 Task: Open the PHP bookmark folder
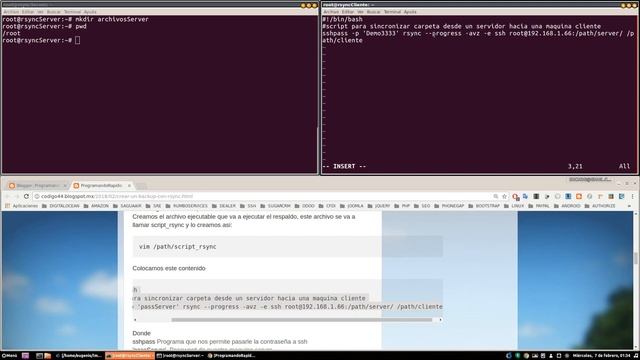pyautogui.click(x=402, y=206)
